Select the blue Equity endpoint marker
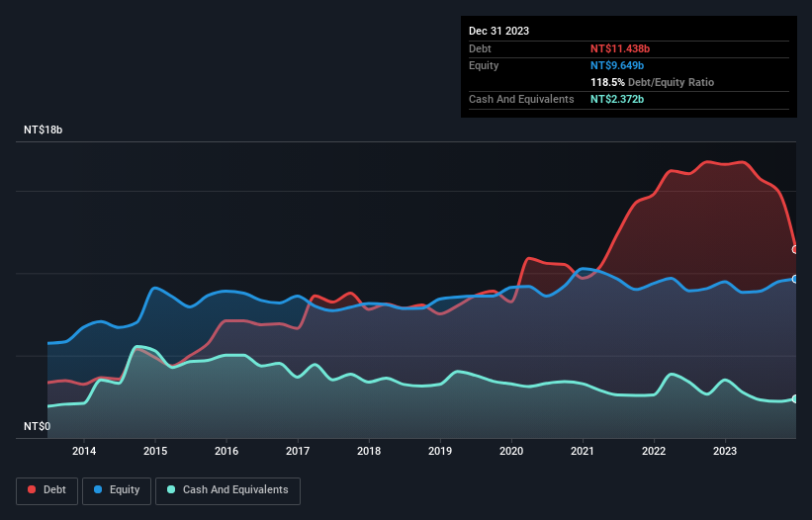 (795, 279)
